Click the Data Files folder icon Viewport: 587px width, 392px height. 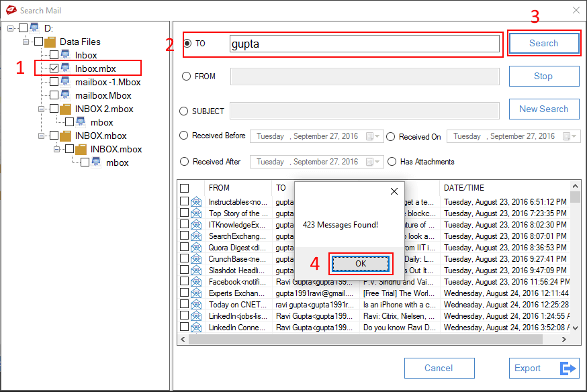pos(50,42)
